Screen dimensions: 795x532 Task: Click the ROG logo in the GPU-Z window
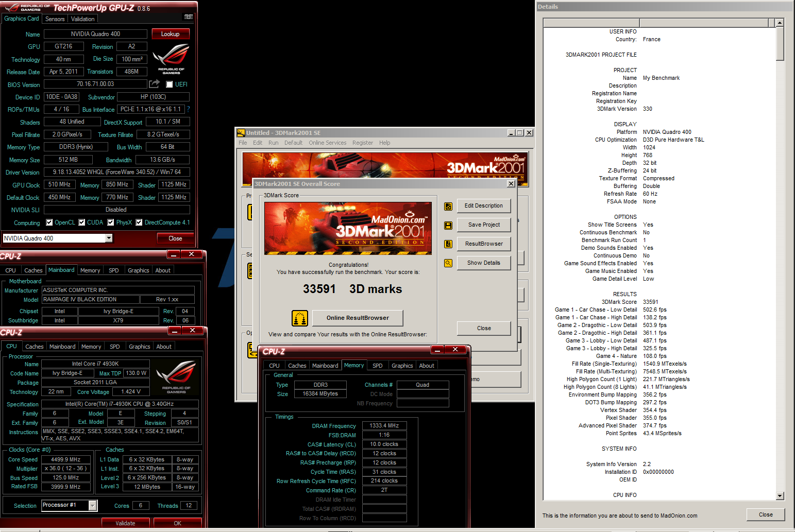(x=172, y=59)
